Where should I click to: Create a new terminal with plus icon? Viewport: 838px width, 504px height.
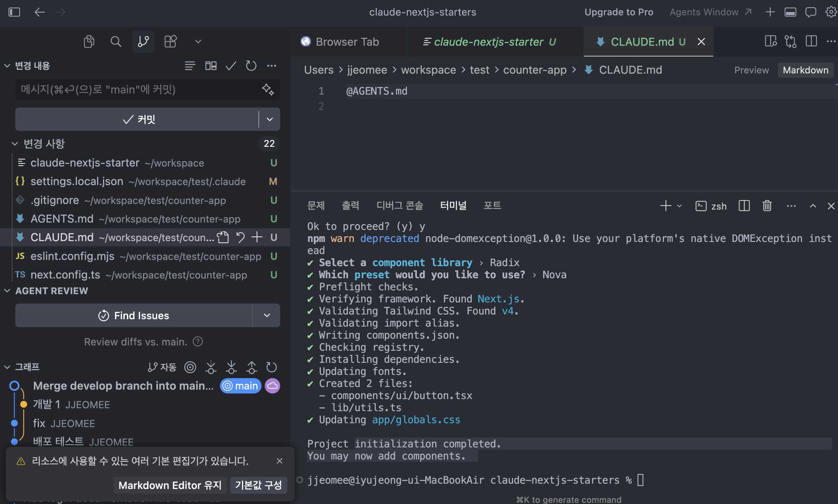pyautogui.click(x=665, y=206)
